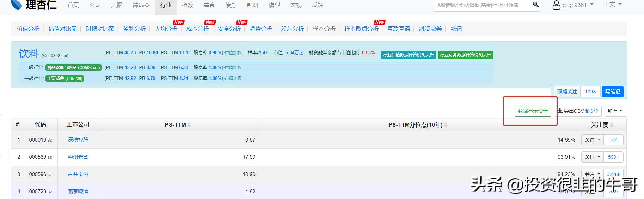The image size is (644, 199).
Task: Open 食品饮料与烟草 (C0503.cni) industry tag
Action: (73, 67)
